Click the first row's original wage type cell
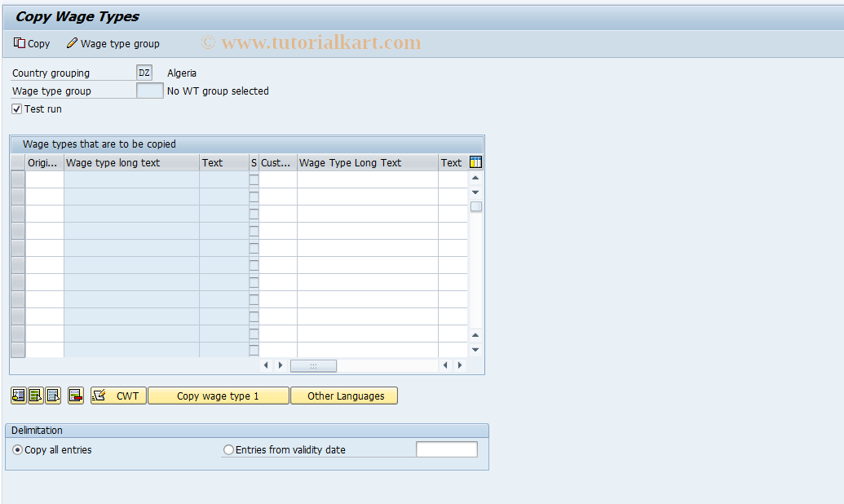844x504 pixels. 45,180
